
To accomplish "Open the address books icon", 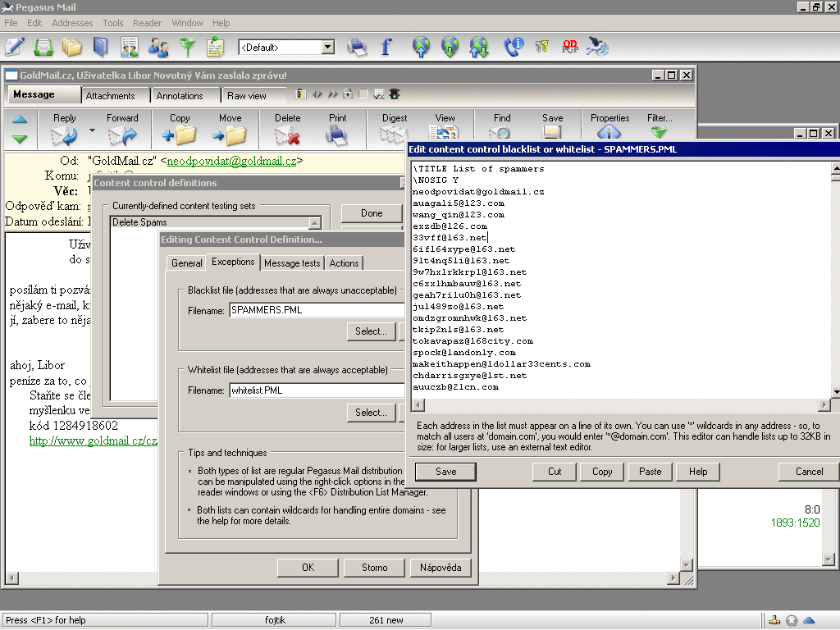I will coord(100,47).
